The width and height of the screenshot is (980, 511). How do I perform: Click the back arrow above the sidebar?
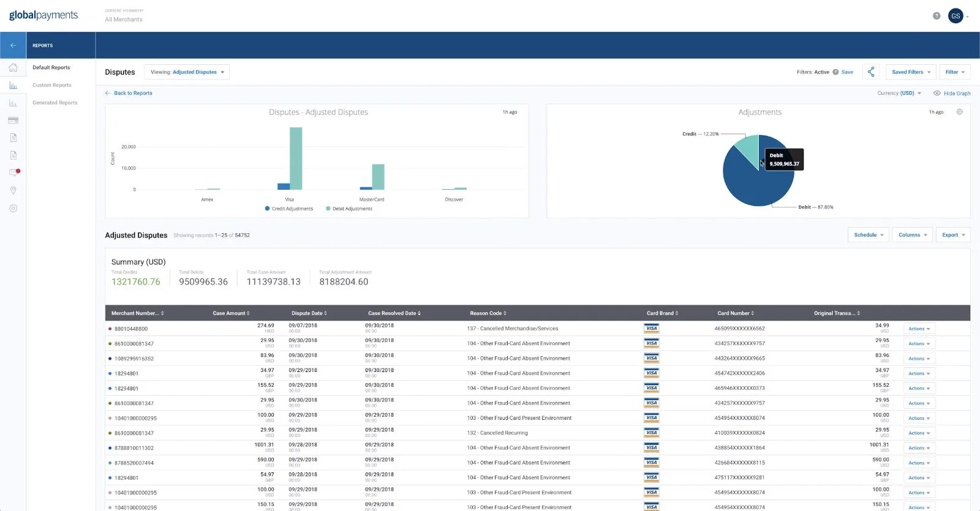[13, 45]
